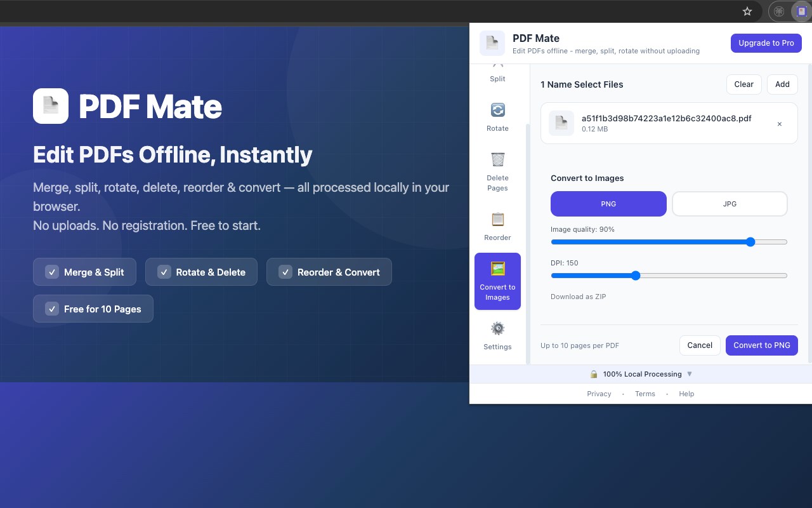Open the Help link
812x508 pixels.
point(686,394)
